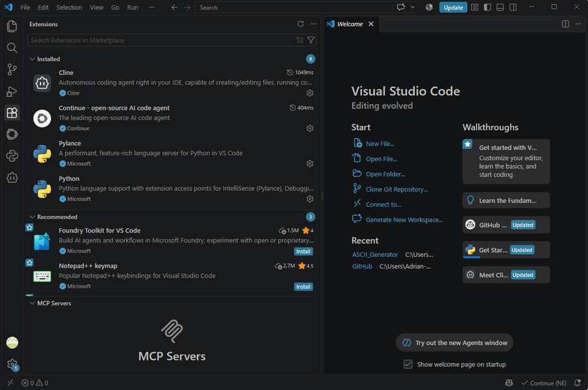This screenshot has height=390, width=588.
Task: Toggle Show welcome page on startup
Action: [x=408, y=364]
